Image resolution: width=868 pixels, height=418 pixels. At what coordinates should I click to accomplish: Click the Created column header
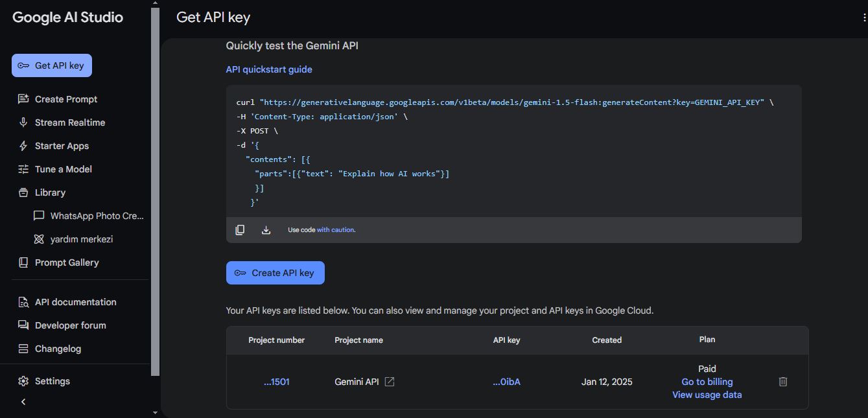pos(607,340)
